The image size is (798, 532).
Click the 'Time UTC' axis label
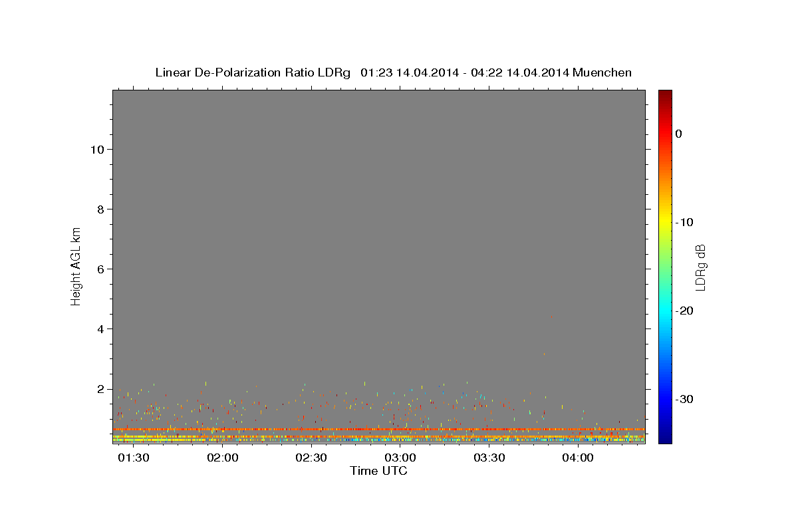tap(378, 471)
